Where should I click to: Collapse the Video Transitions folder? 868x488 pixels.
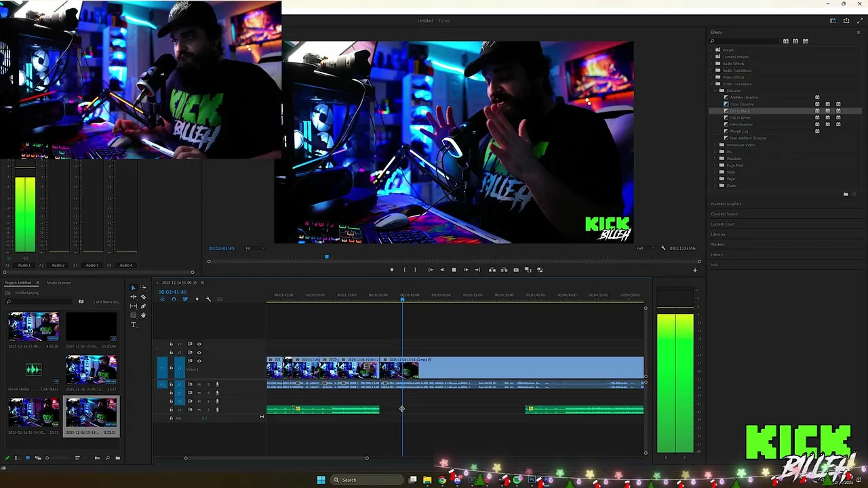click(x=711, y=84)
